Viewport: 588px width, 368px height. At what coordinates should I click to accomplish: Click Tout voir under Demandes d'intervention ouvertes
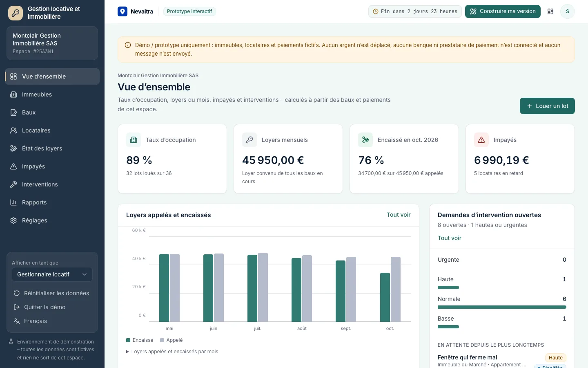450,238
